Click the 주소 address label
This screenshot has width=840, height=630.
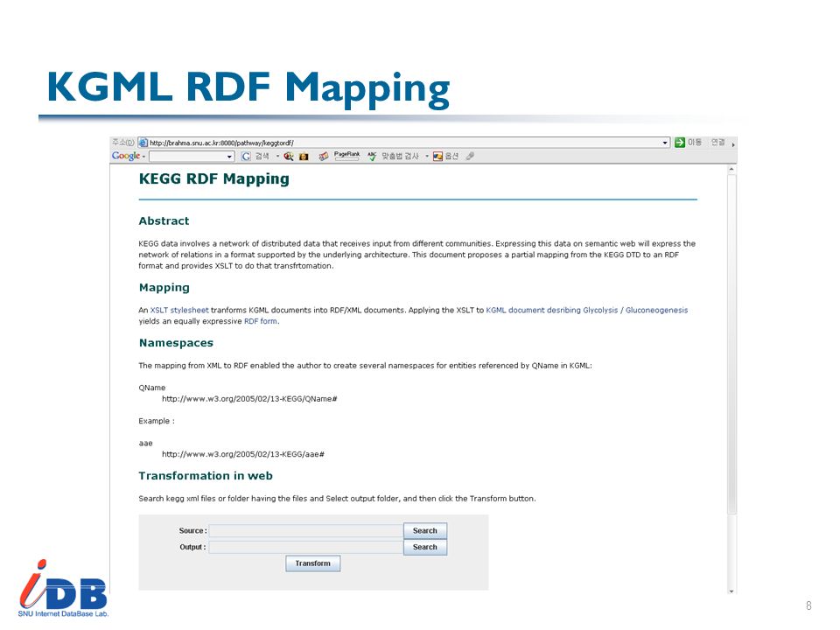122,143
